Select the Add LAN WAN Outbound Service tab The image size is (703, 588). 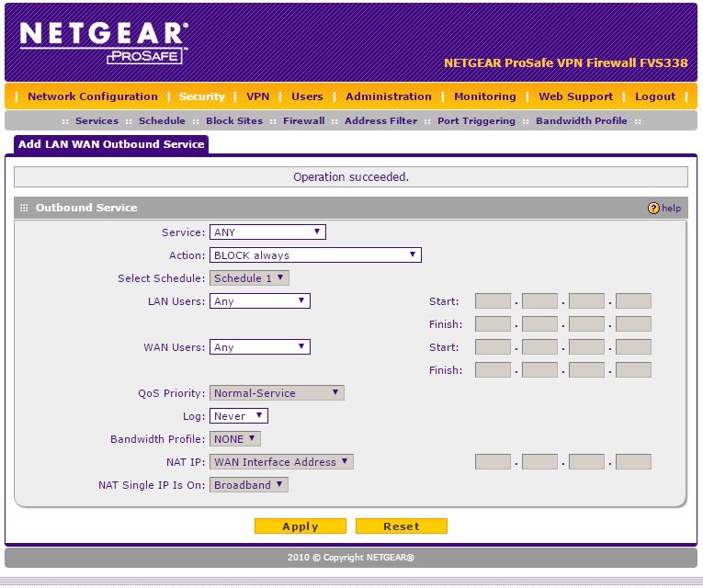point(109,144)
